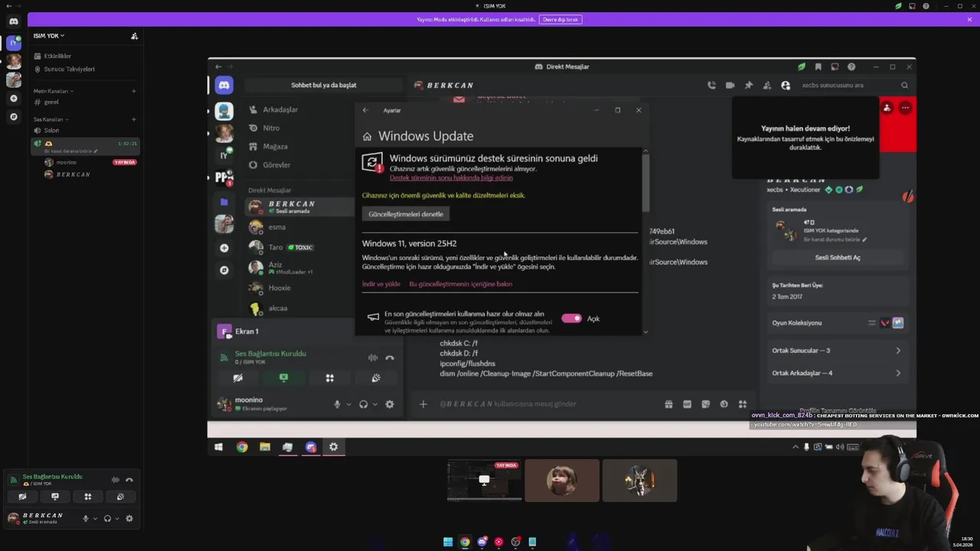The width and height of the screenshot is (980, 551).
Task: Click attach plus in streamed message bar
Action: coord(423,404)
